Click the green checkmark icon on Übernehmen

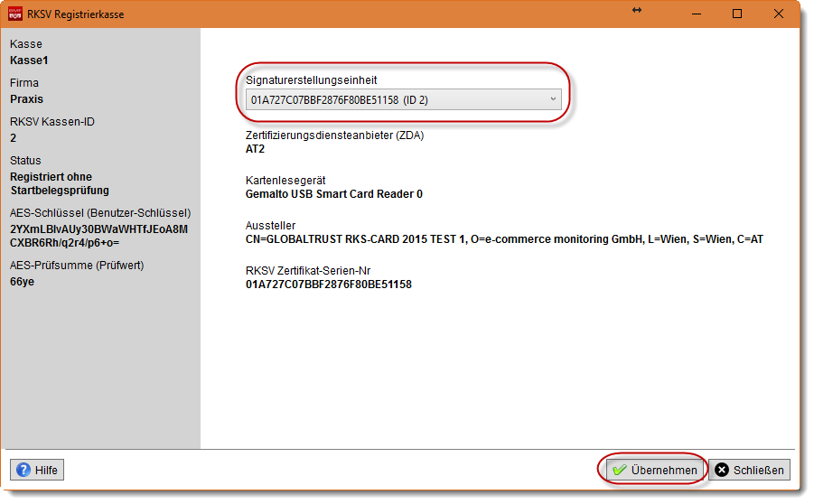coord(619,471)
